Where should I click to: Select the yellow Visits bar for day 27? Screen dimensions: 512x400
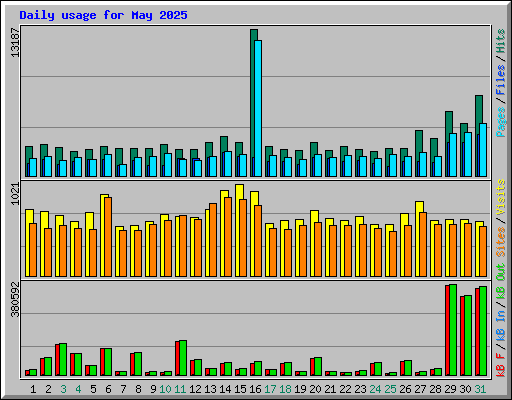click(x=418, y=239)
